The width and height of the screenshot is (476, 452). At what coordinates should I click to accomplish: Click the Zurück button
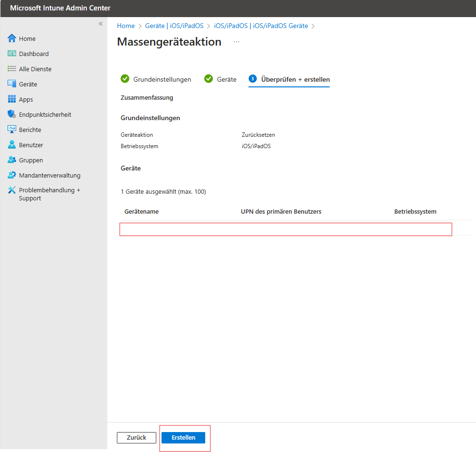click(137, 437)
